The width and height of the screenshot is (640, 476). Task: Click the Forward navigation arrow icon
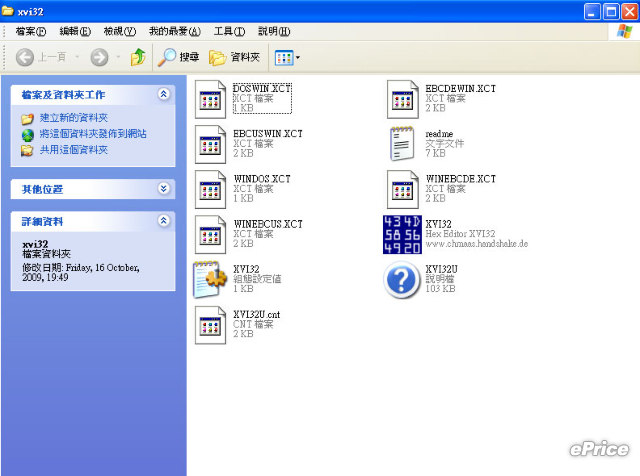point(99,57)
